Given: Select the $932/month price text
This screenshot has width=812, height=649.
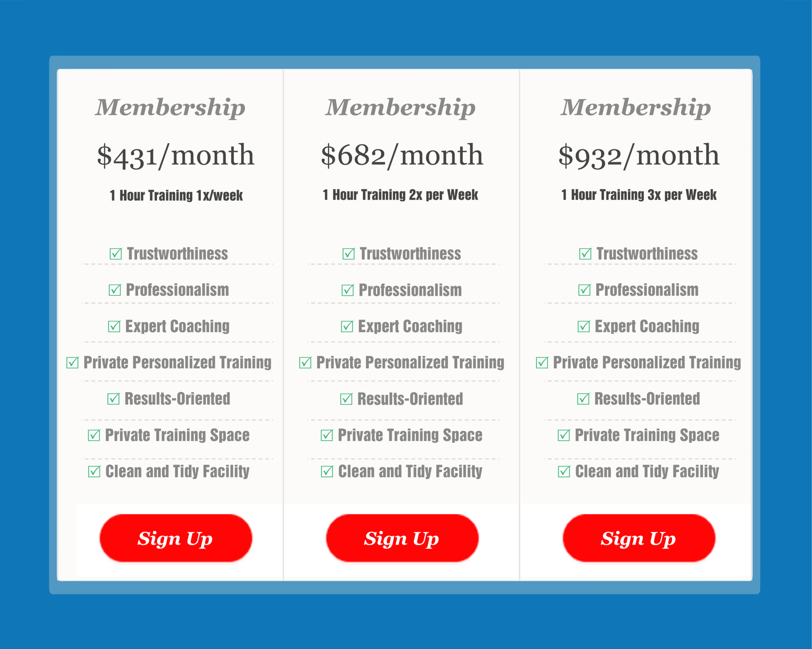Looking at the screenshot, I should click(x=638, y=155).
